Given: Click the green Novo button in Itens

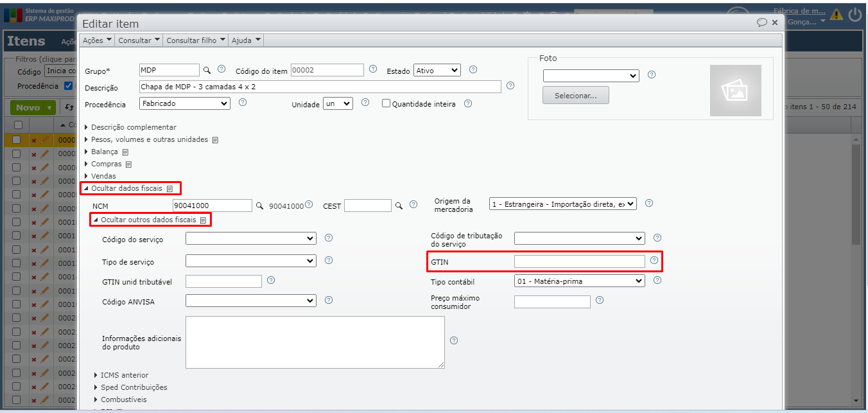Looking at the screenshot, I should (33, 107).
